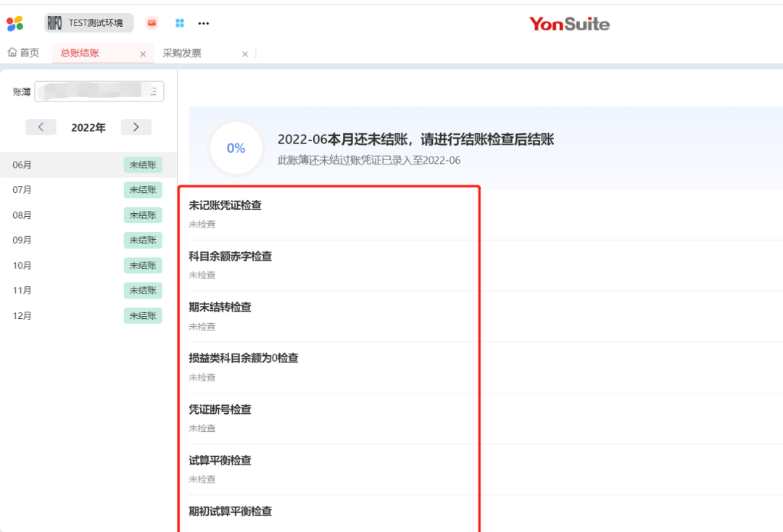Click the 未结账 badge for 06月
Viewport: 783px width, 532px height.
click(x=143, y=165)
